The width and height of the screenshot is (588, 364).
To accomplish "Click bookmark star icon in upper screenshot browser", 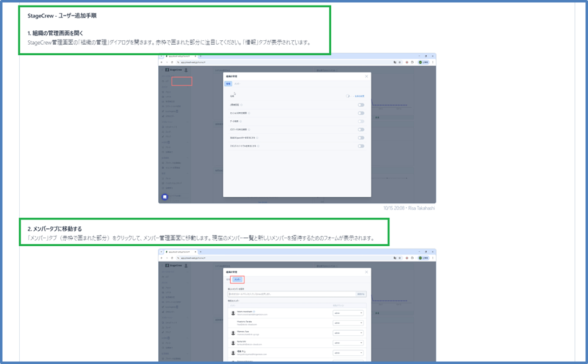I will click(x=399, y=62).
